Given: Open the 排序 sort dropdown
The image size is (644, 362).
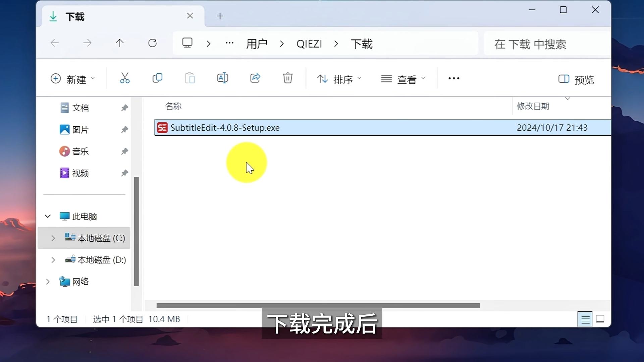Looking at the screenshot, I should [339, 79].
